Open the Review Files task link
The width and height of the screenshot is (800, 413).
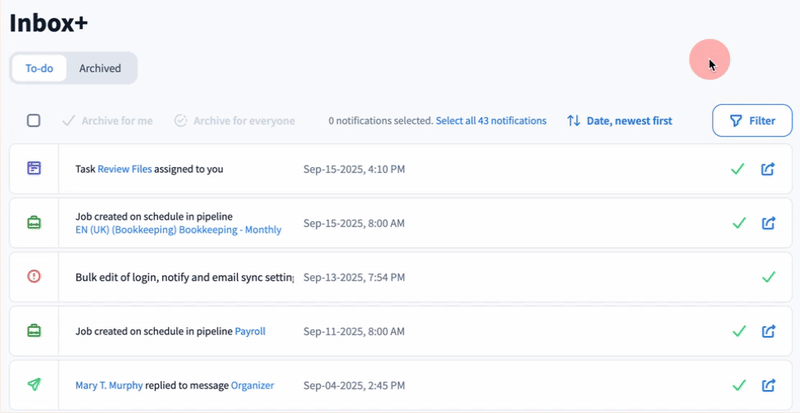click(x=125, y=169)
